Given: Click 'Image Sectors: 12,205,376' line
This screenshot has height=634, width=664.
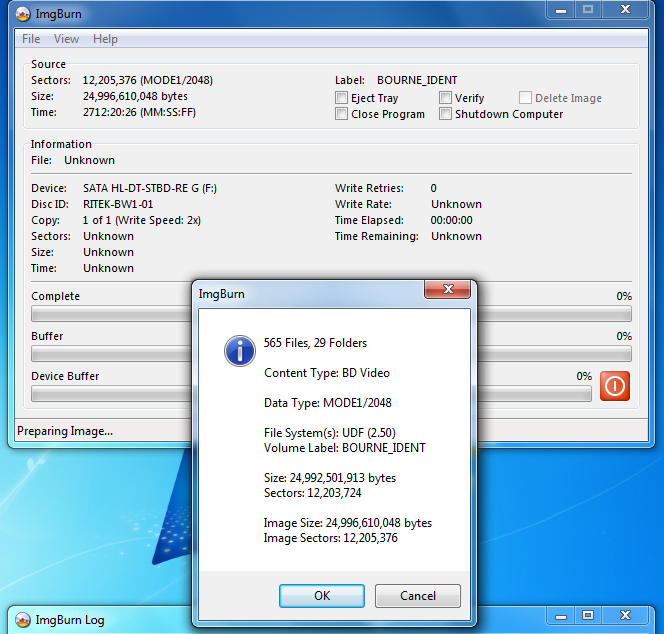Looking at the screenshot, I should pos(331,538).
